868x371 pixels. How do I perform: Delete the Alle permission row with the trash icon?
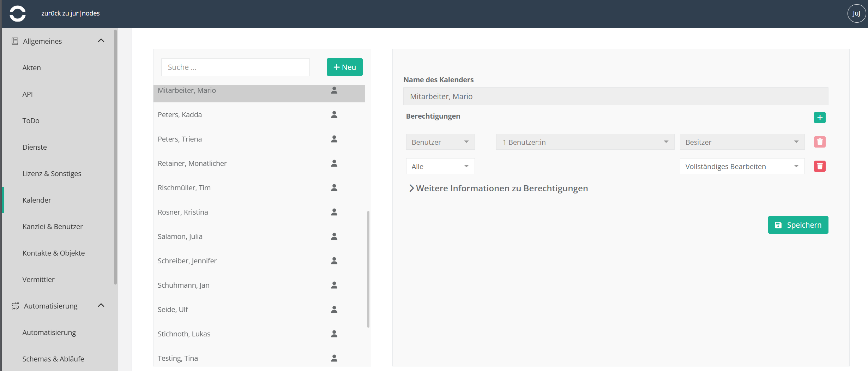click(x=819, y=166)
